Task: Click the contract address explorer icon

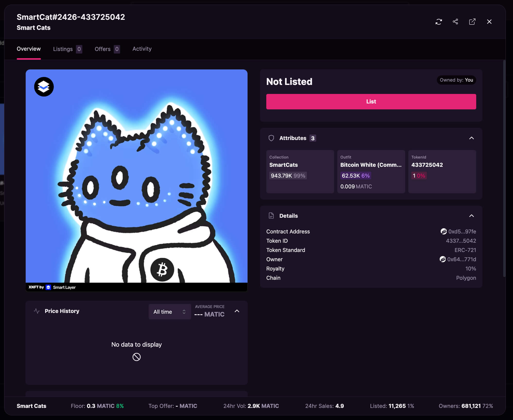Action: (444, 231)
